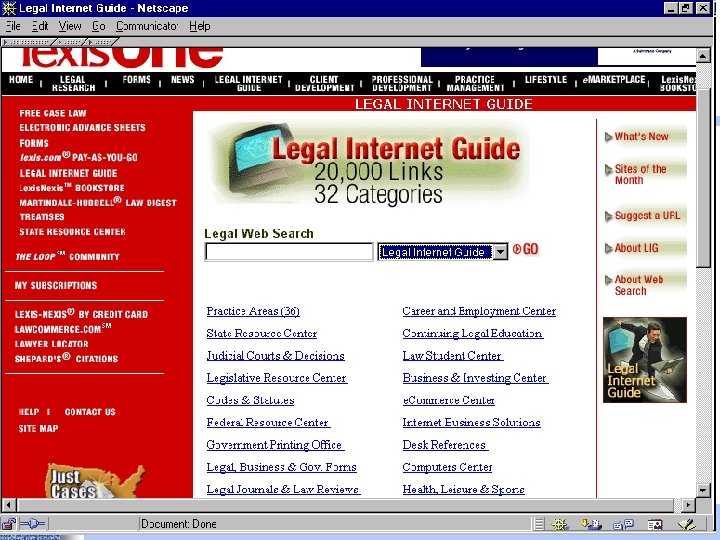Open Composer icon in component bar
The image size is (720, 540).
[x=687, y=524]
